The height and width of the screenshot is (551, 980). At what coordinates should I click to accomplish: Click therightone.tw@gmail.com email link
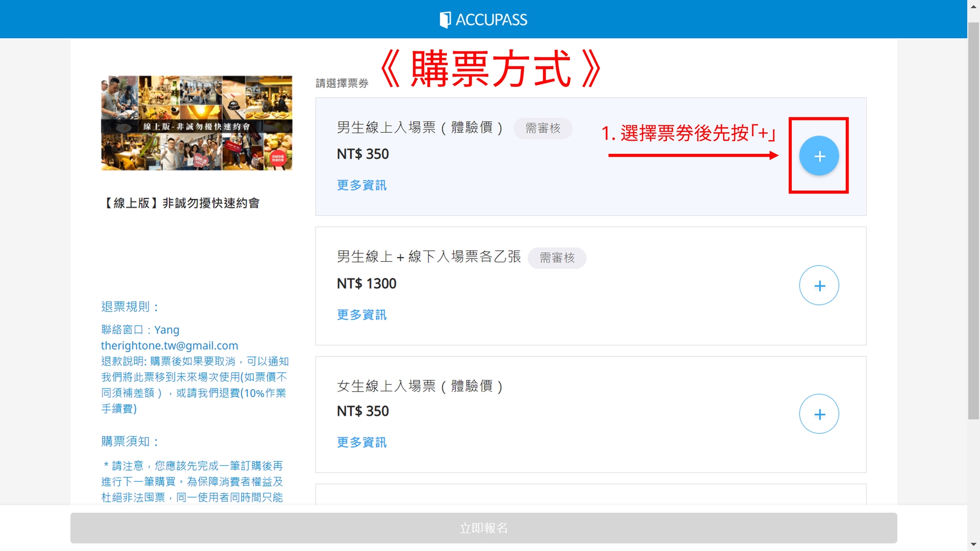(x=170, y=345)
